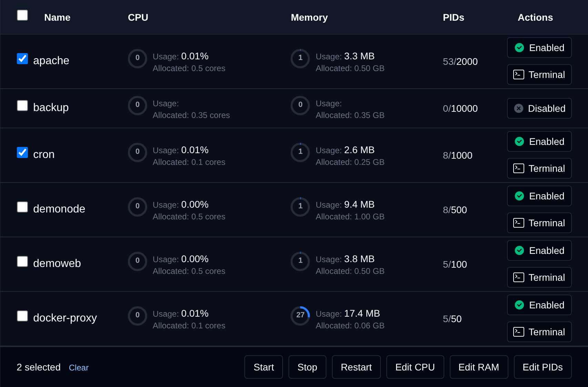
Task: Click the docker-proxy container name
Action: pyautogui.click(x=65, y=318)
